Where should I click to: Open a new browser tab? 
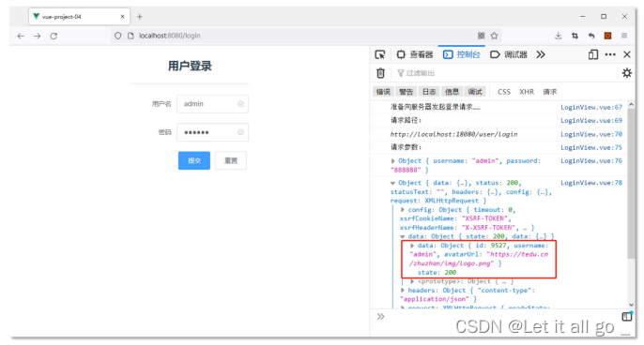tap(140, 17)
